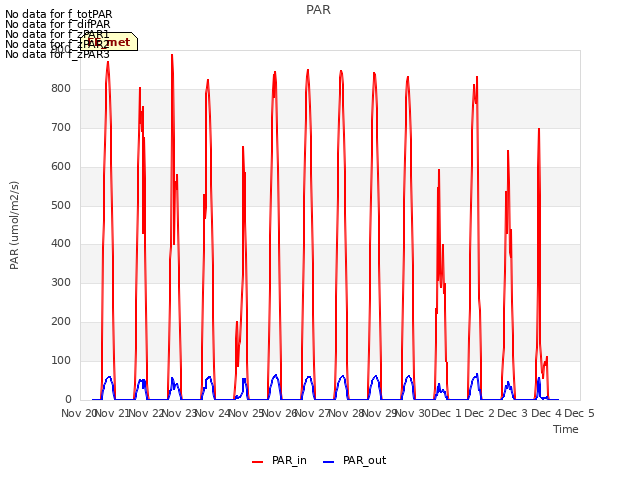Click the Time x-axis label
Screen dimensions: 640x480
[x=566, y=429]
